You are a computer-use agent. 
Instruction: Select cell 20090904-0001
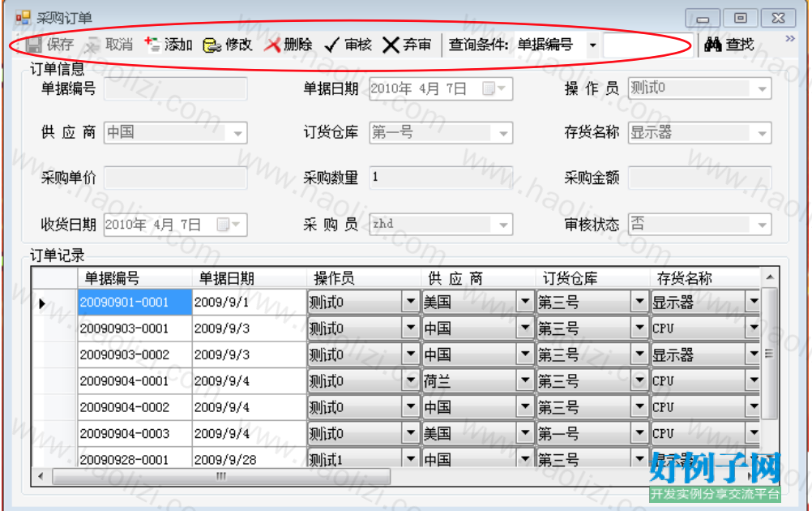point(135,381)
